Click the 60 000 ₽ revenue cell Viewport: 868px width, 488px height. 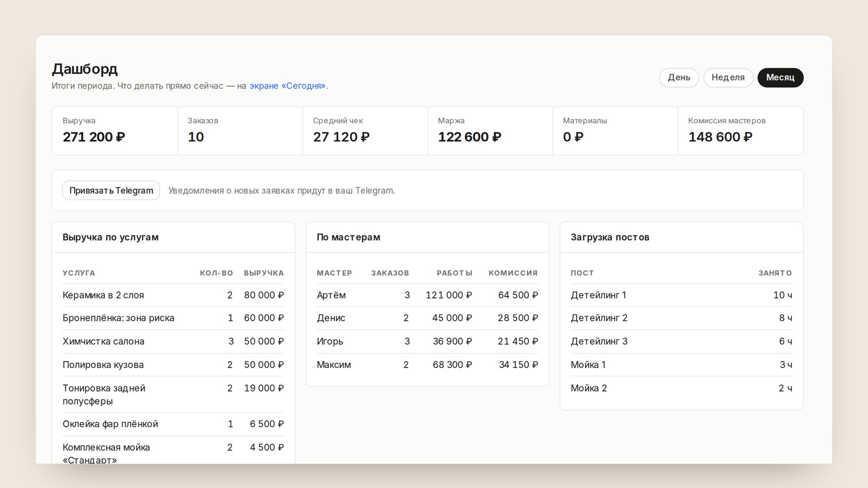coord(264,318)
